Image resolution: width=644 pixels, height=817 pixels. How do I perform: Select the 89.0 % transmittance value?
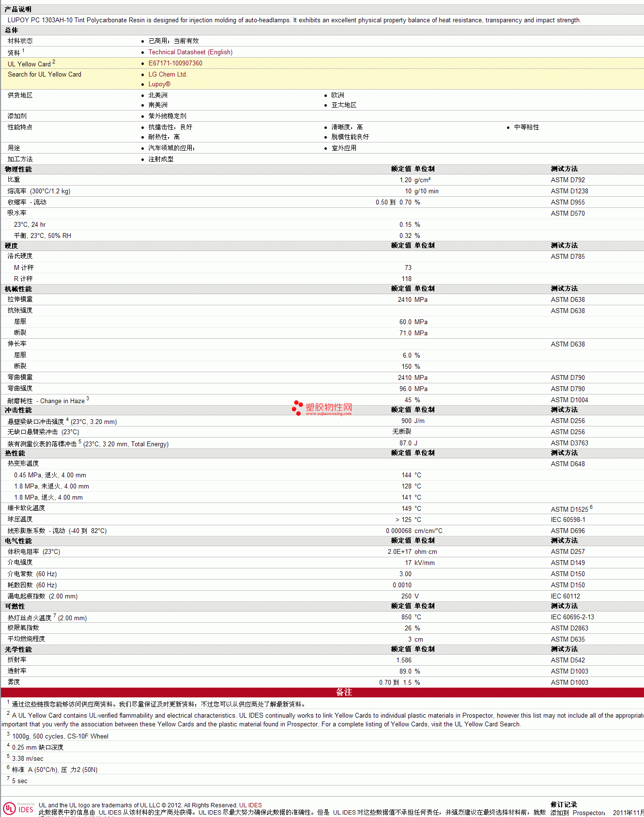tap(410, 671)
